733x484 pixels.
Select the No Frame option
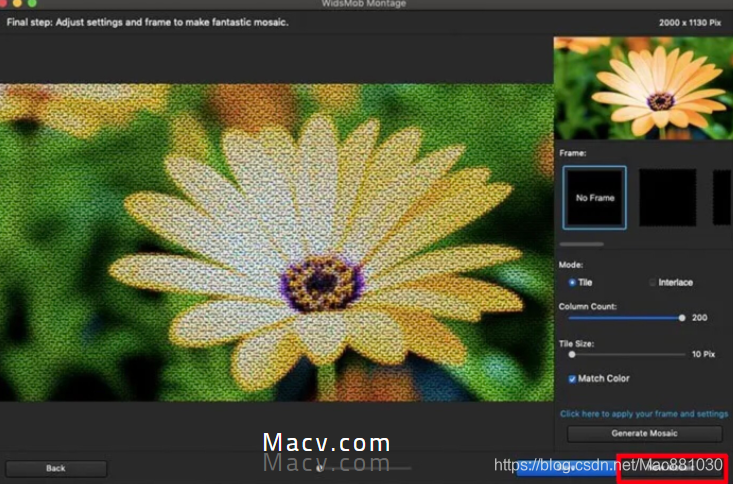(x=595, y=197)
